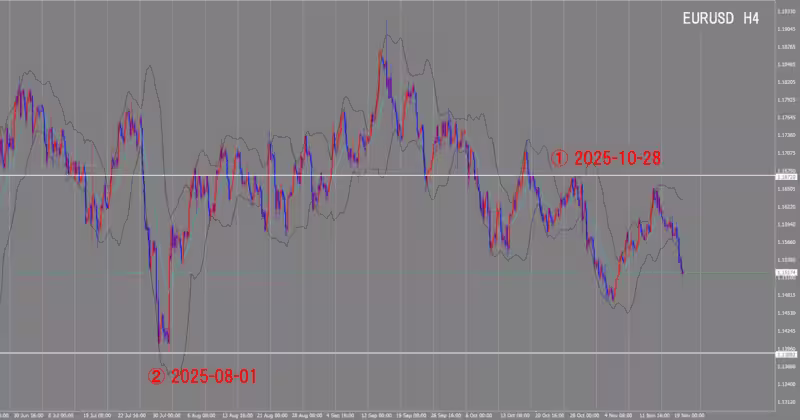Select the ① 2025-10-28 annotation label
Viewport: 800px width, 420px height.
click(606, 158)
